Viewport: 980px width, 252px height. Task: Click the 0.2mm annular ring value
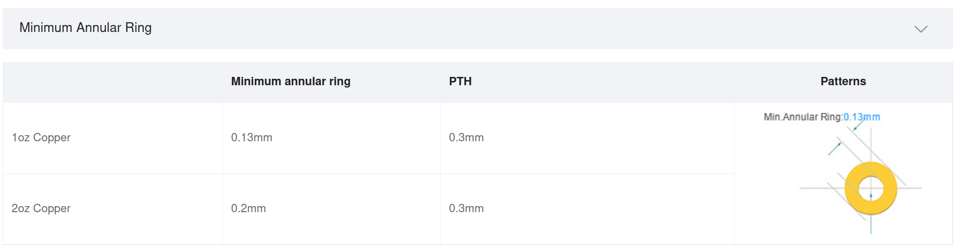248,208
